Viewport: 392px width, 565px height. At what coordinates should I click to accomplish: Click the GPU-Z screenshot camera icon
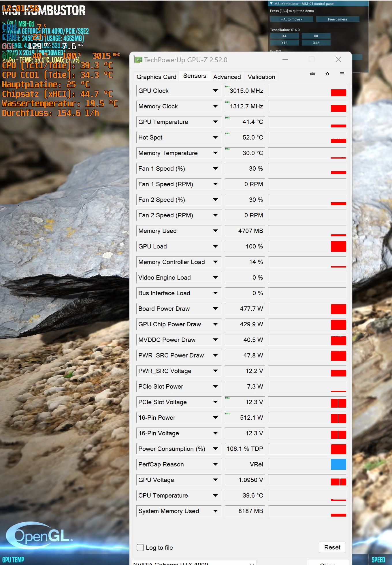point(312,74)
